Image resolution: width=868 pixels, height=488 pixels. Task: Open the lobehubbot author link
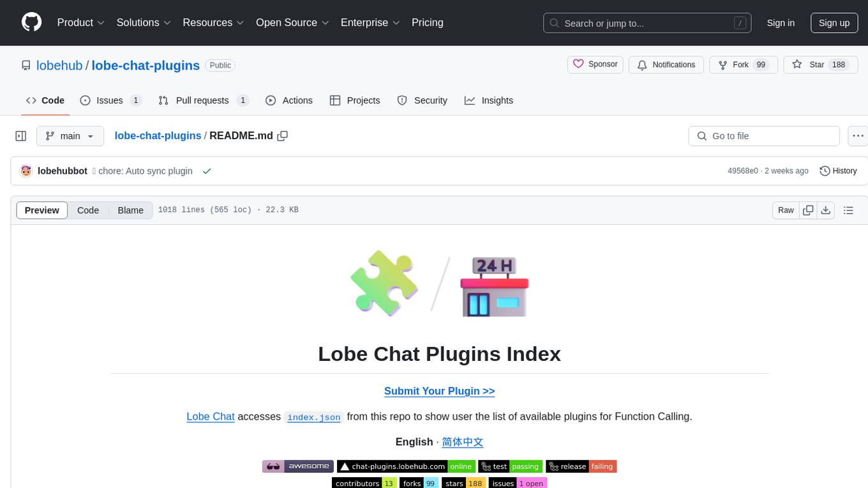click(63, 171)
